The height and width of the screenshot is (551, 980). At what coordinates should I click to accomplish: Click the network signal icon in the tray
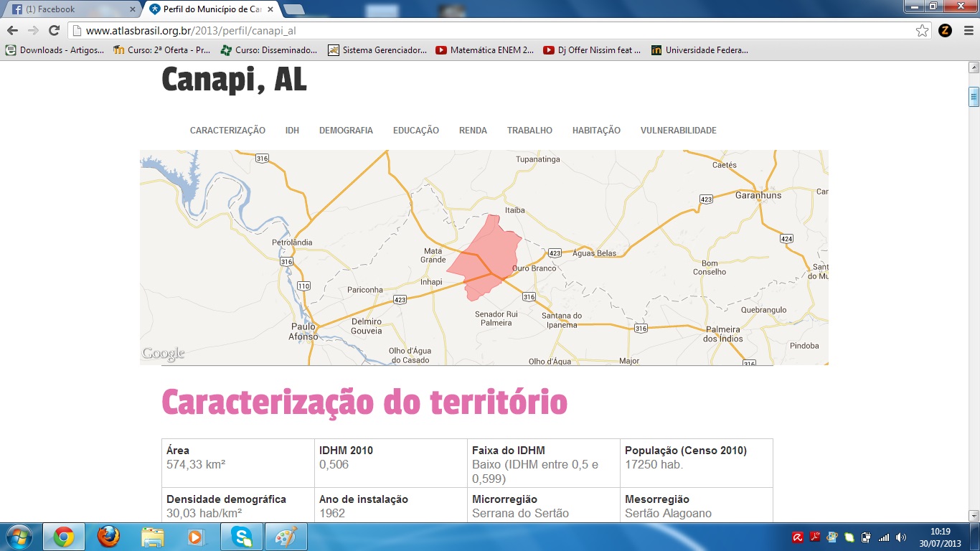884,537
